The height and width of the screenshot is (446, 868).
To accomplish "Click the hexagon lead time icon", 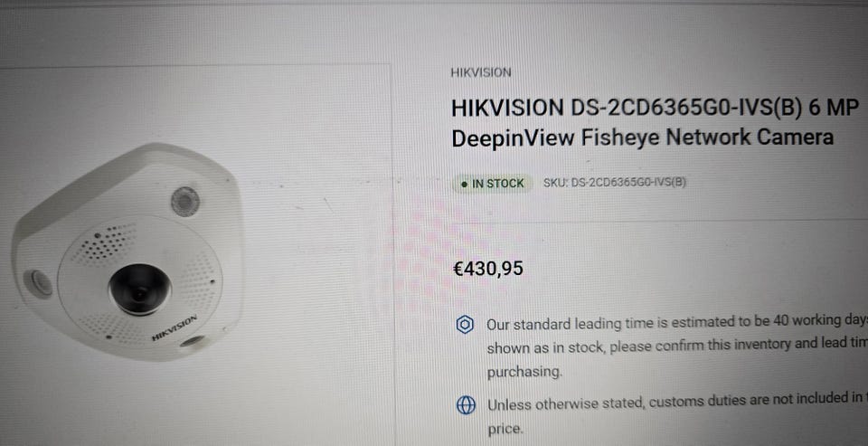I will (x=465, y=324).
